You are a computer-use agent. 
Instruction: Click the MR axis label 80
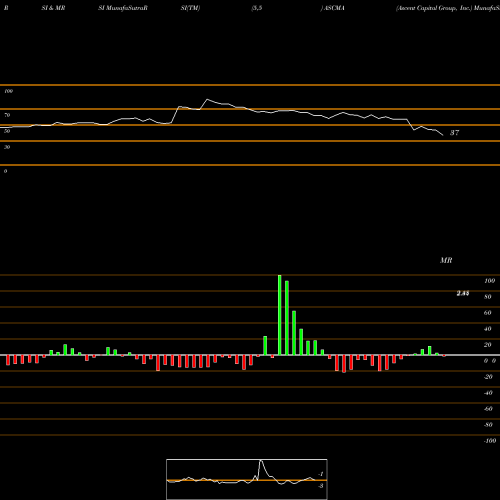tap(488, 297)
